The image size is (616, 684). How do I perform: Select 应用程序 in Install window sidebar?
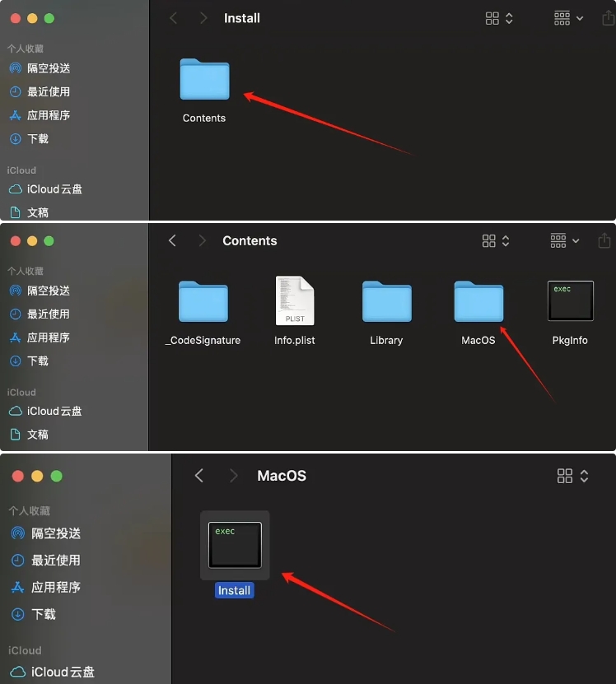click(40, 115)
